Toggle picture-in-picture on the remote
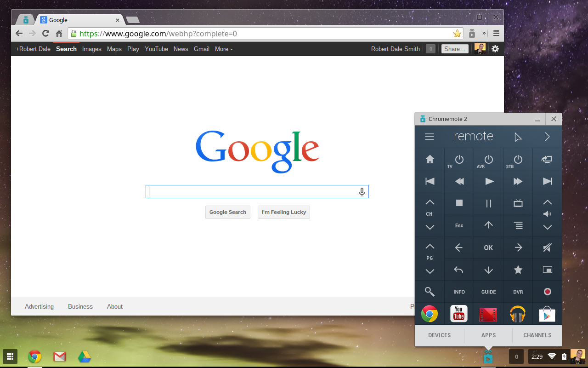This screenshot has height=368, width=588. [547, 270]
